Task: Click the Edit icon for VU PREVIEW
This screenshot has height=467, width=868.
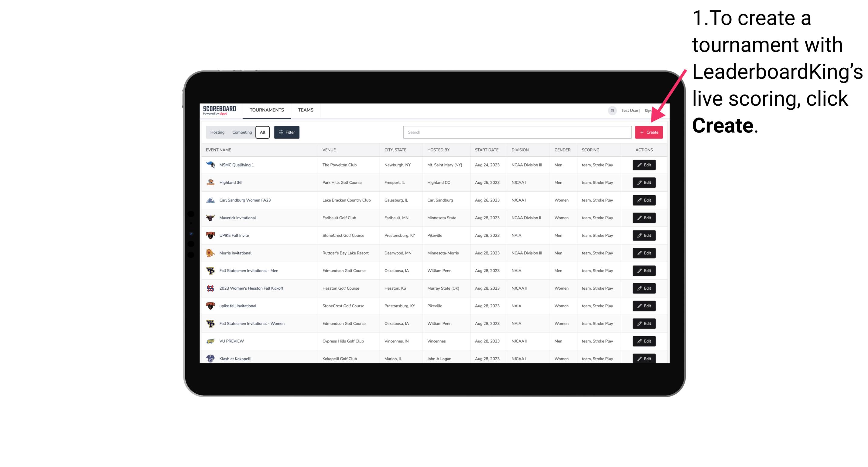Action: pos(644,341)
